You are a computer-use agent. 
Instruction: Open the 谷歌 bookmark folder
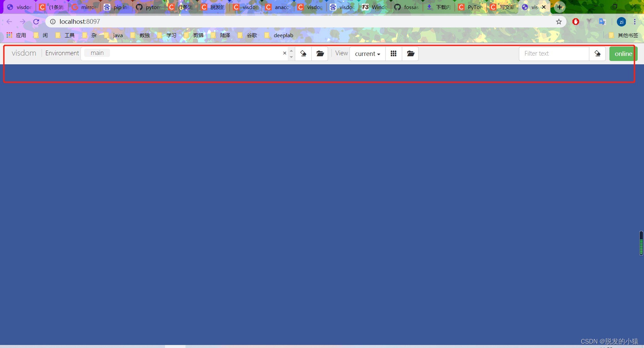coord(248,35)
